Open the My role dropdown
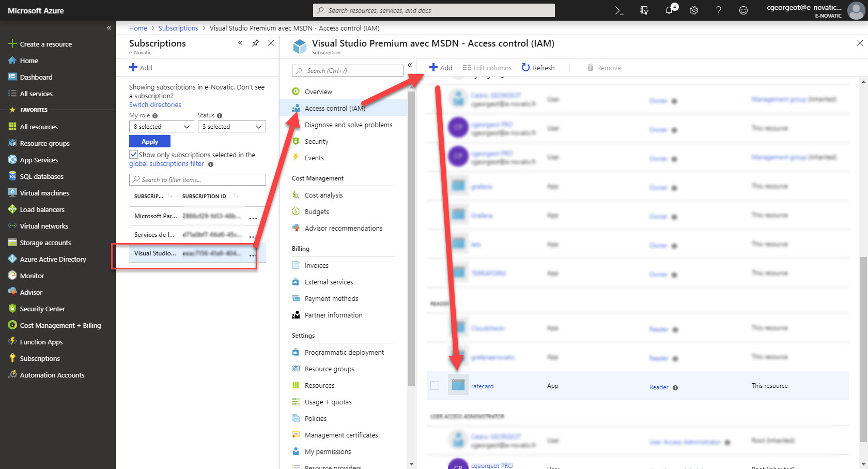This screenshot has width=868, height=469. click(161, 127)
